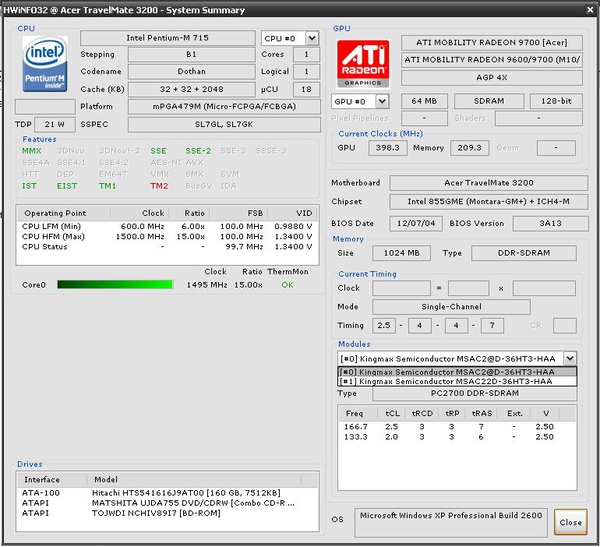
Task: Click the IST feature label
Action: [29, 186]
